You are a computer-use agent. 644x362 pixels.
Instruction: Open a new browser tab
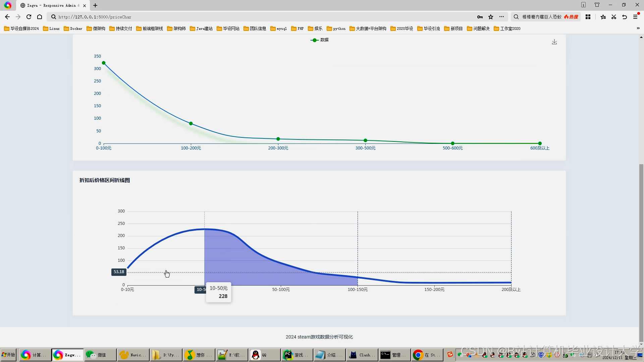pyautogui.click(x=95, y=5)
